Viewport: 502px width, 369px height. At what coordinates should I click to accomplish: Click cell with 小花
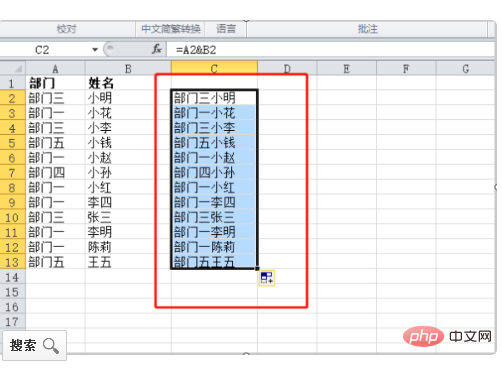coord(128,113)
